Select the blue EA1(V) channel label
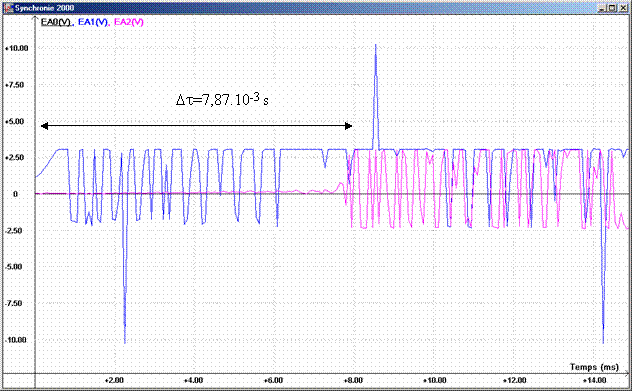Viewport: 632px width, 391px height. (93, 22)
